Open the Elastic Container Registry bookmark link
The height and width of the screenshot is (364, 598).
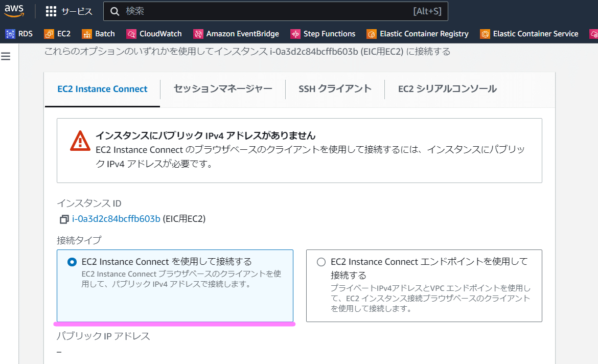click(424, 34)
